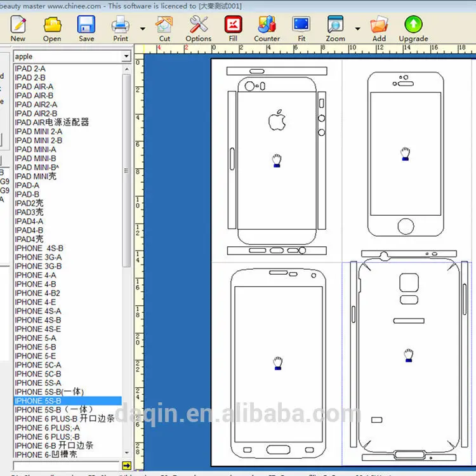
Task: Click the iPhone front skin template with home button
Action: [x=406, y=154]
